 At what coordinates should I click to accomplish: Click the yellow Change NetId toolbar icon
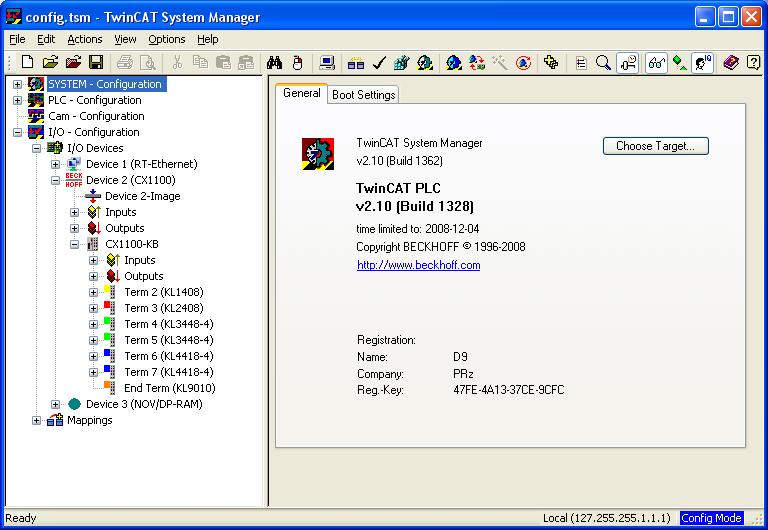click(551, 62)
